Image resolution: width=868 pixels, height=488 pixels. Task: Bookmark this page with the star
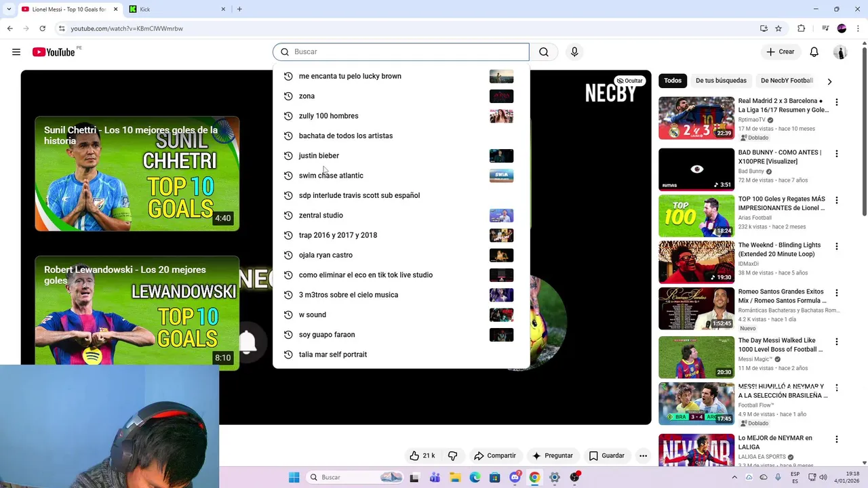(x=778, y=28)
